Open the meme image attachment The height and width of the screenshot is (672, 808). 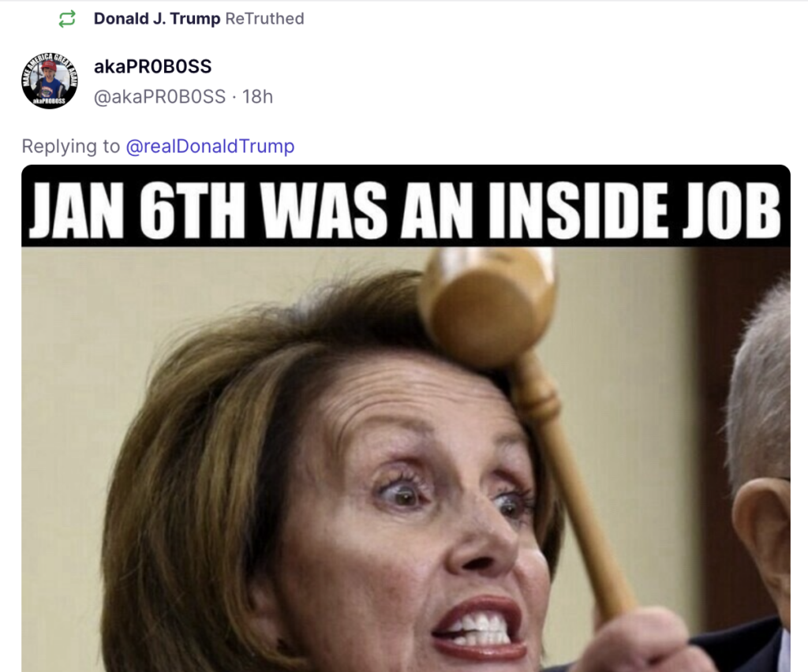point(406,418)
